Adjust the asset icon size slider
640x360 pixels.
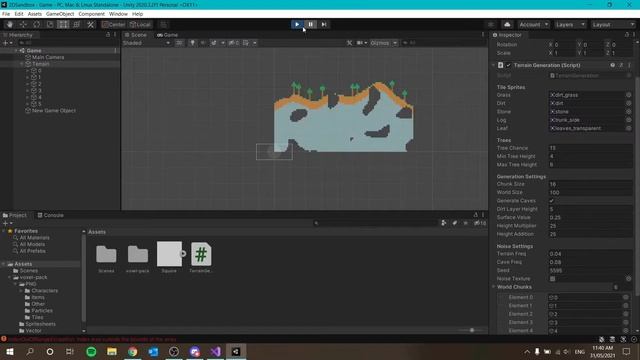pos(471,330)
